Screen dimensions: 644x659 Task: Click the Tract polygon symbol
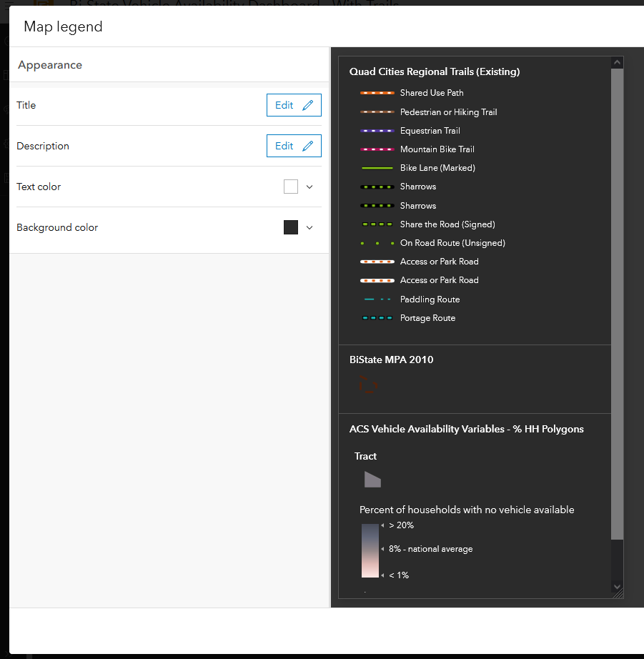point(372,479)
